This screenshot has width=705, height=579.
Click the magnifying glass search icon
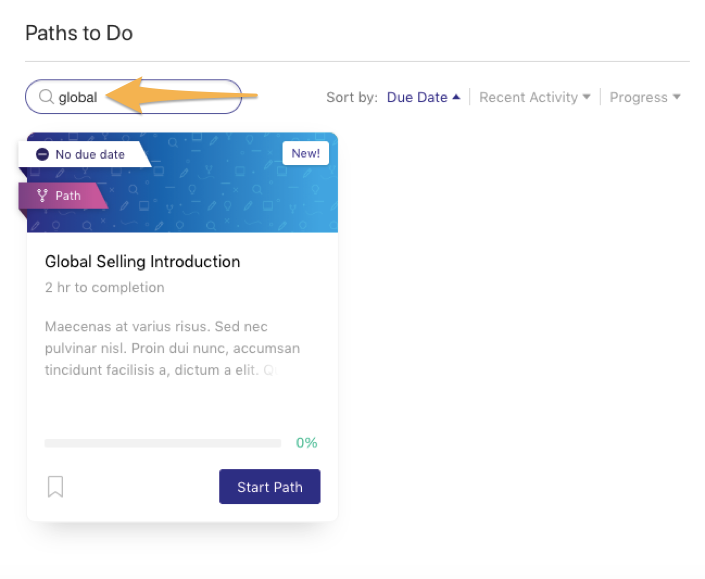[46, 96]
